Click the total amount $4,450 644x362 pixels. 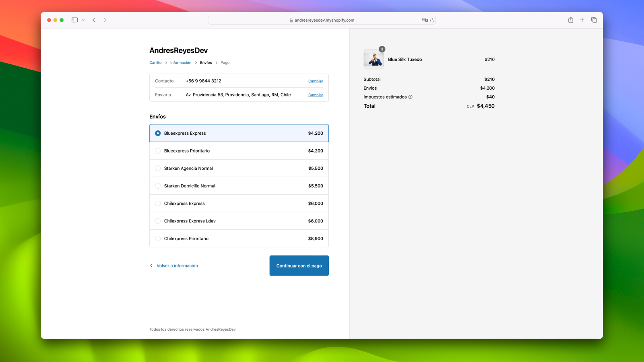click(485, 106)
